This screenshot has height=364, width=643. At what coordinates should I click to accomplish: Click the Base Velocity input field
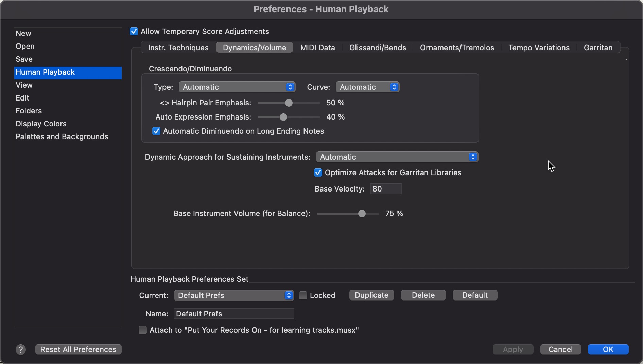pos(386,189)
